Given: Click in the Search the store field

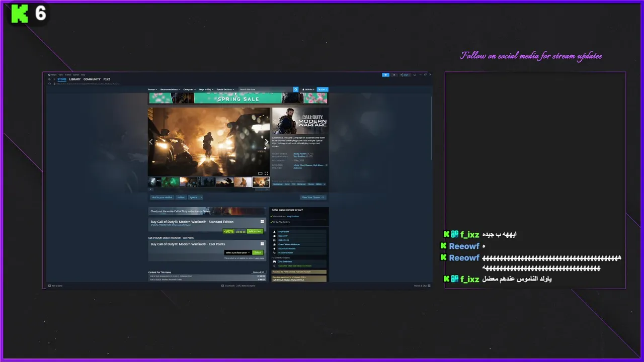Looking at the screenshot, I should 266,89.
